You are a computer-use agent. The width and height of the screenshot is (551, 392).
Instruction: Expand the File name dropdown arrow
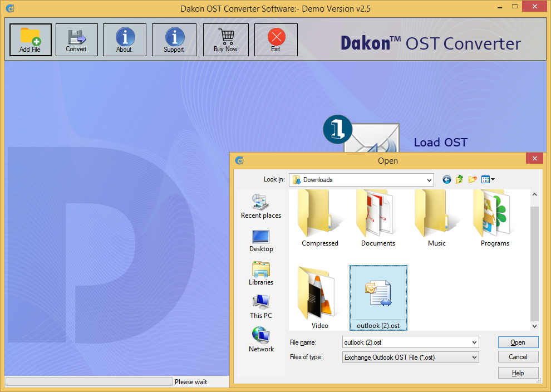pyautogui.click(x=474, y=342)
